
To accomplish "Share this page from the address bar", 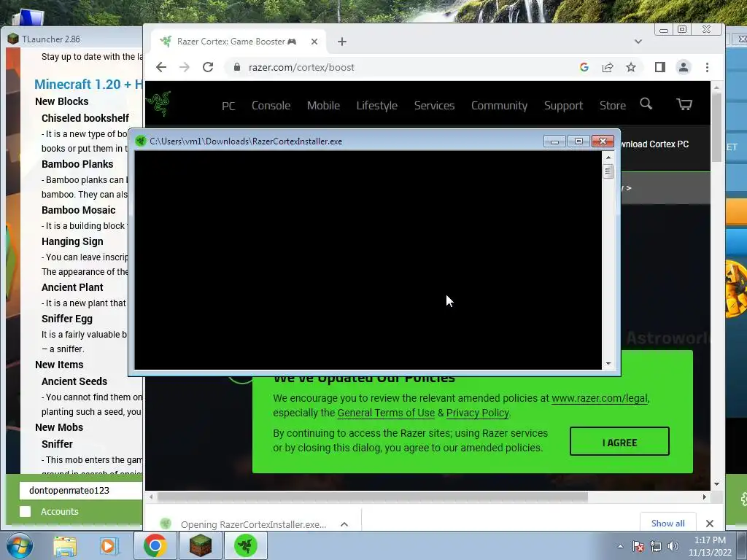I will 608,67.
